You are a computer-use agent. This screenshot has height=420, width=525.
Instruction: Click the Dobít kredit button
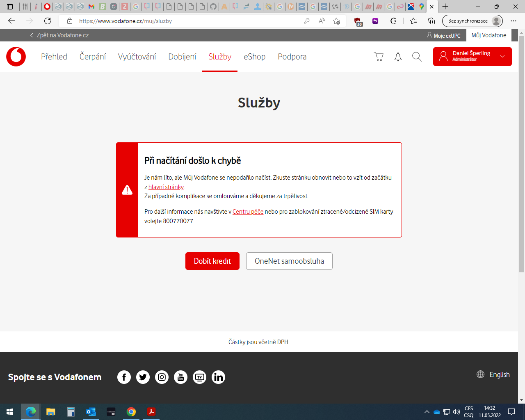(x=212, y=261)
